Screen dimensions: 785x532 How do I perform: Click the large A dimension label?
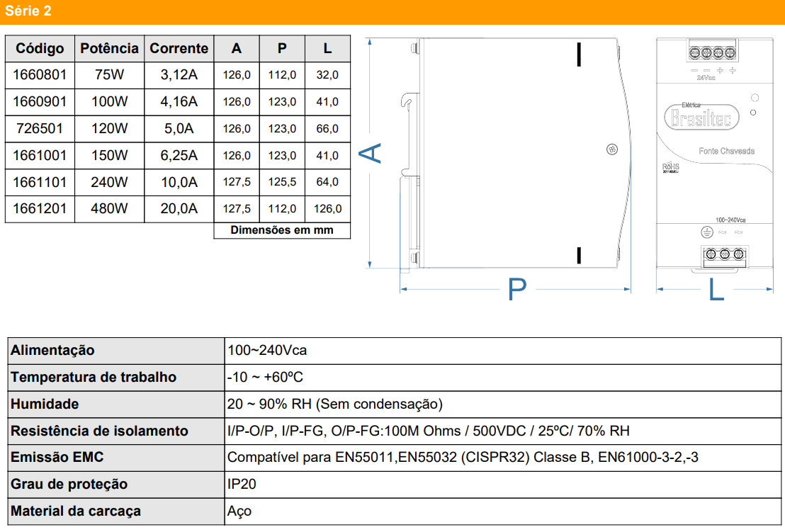371,153
